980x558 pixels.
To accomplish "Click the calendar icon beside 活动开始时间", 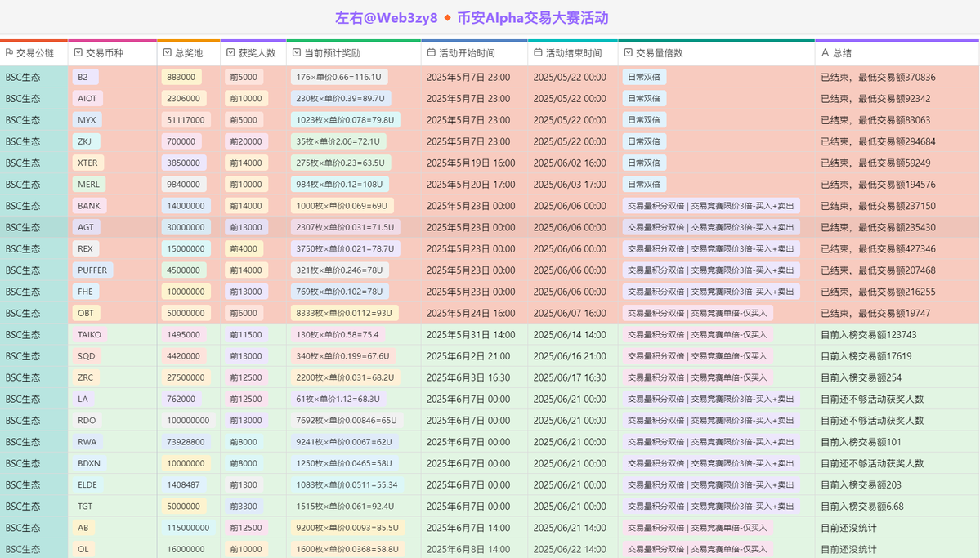I will [x=432, y=53].
